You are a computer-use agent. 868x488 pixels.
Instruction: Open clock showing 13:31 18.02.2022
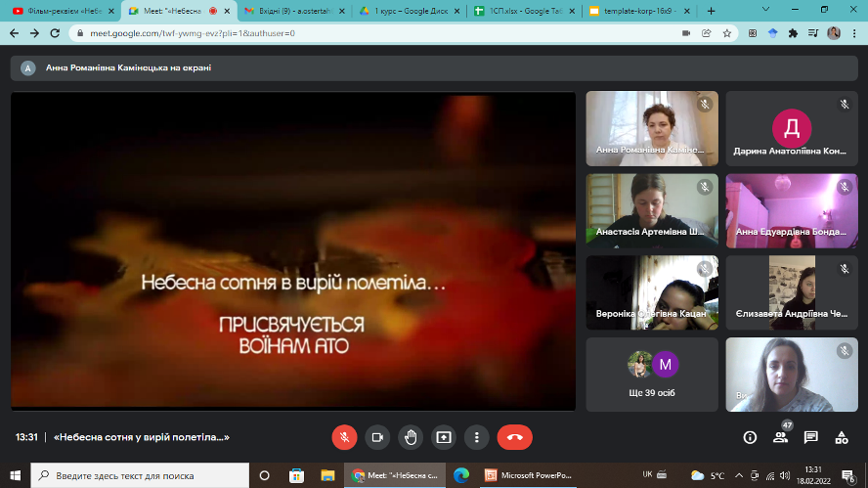pos(813,475)
